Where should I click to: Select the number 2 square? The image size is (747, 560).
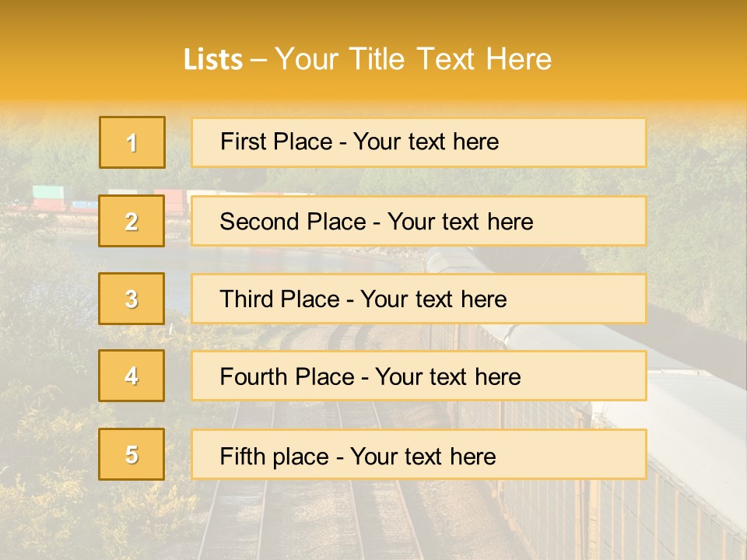[132, 221]
